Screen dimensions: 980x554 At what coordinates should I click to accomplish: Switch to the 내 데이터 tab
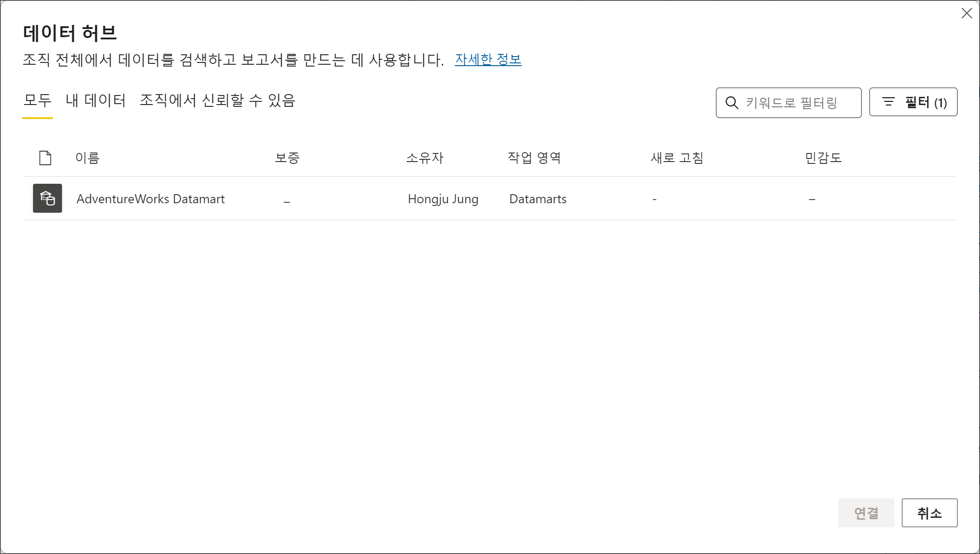(95, 100)
